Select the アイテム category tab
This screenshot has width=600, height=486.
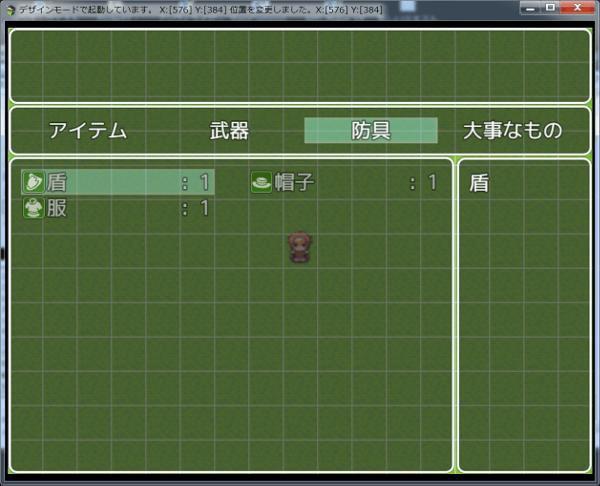[x=88, y=130]
